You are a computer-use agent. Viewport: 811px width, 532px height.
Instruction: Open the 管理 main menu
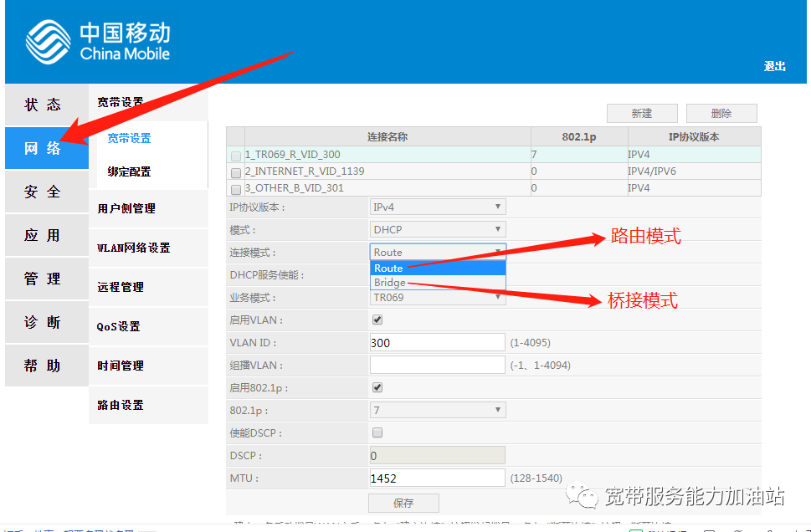(47, 279)
